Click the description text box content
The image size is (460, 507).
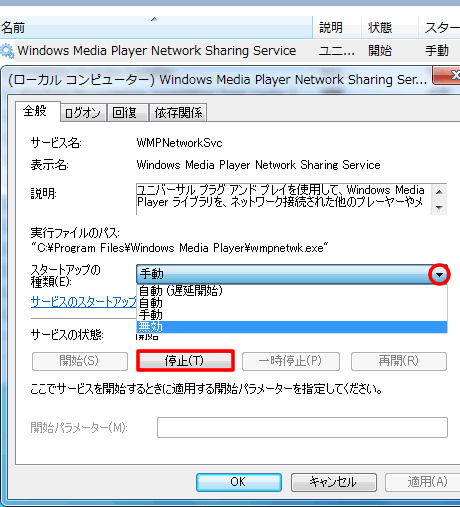pos(283,199)
